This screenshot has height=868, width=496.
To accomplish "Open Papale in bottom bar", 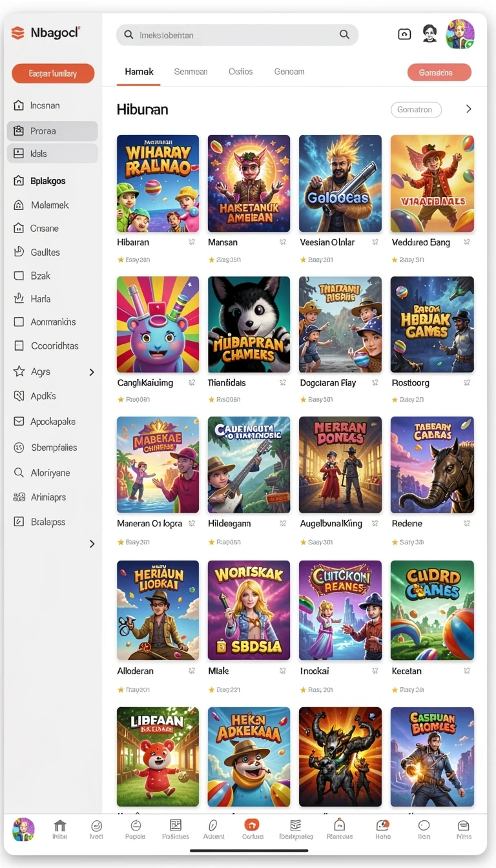I will click(x=135, y=829).
